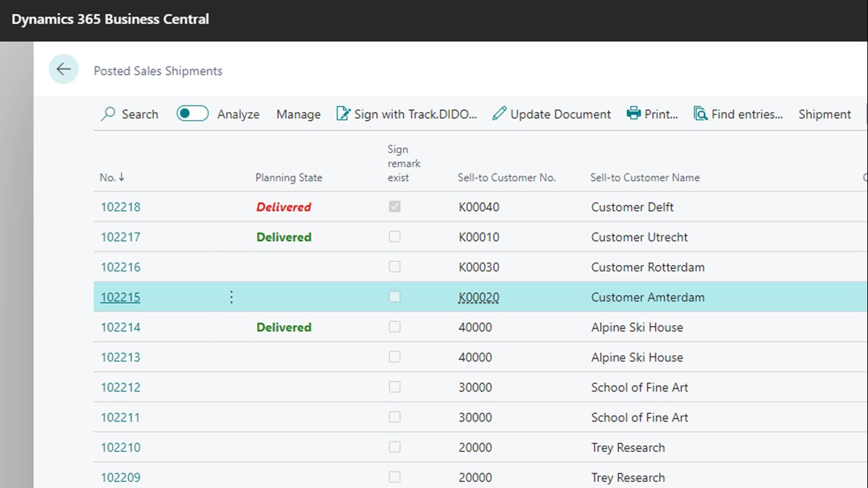Click Delivered state of 102214
The width and height of the screenshot is (868, 488).
(283, 327)
